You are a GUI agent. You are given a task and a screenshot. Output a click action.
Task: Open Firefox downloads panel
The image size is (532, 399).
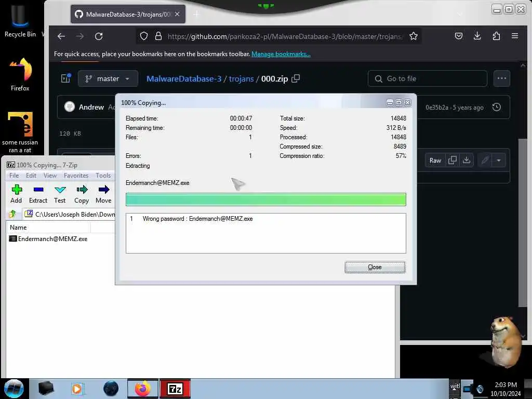[x=477, y=36]
